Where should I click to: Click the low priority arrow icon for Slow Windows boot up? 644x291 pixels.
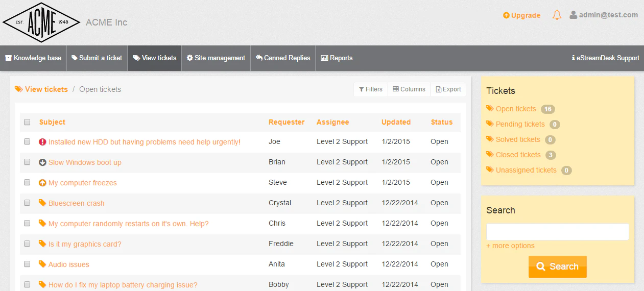(x=42, y=162)
